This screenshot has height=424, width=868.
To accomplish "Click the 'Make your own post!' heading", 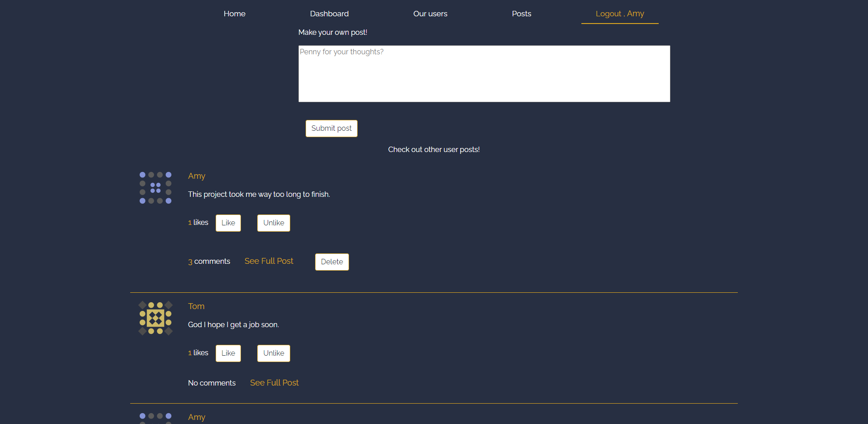I will tap(333, 33).
